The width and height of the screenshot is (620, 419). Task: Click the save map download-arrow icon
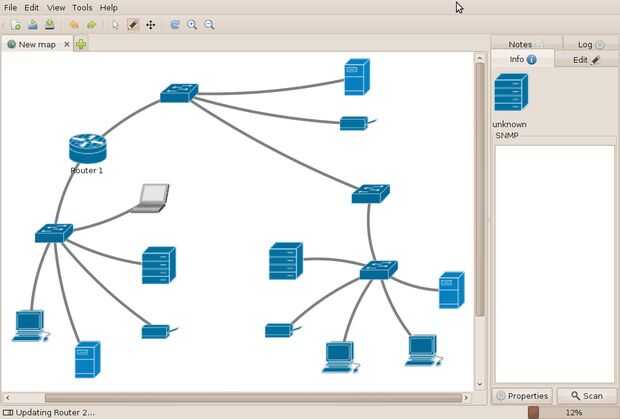tap(50, 25)
